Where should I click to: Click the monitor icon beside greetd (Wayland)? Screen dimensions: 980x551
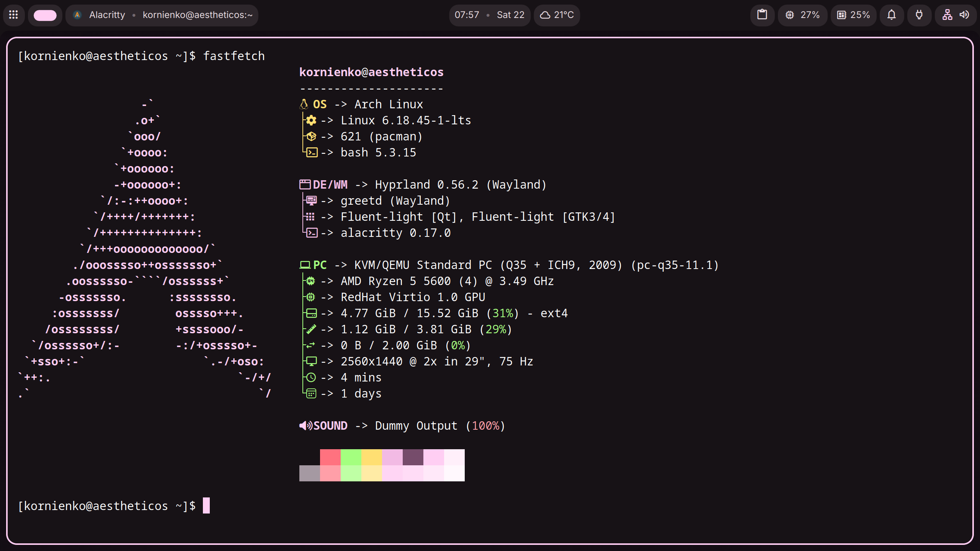point(312,201)
